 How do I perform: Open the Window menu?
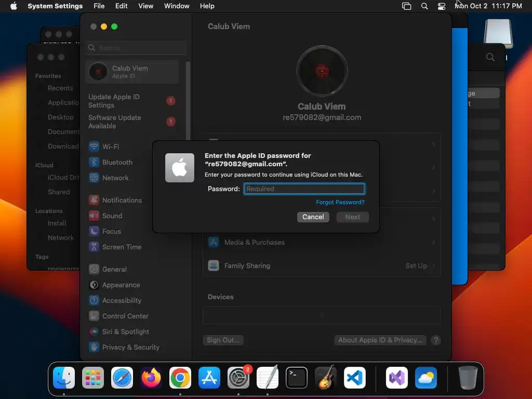click(x=177, y=6)
